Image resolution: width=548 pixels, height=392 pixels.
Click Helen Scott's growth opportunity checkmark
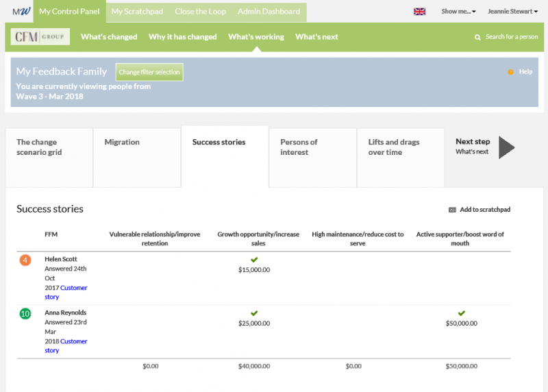click(x=254, y=260)
